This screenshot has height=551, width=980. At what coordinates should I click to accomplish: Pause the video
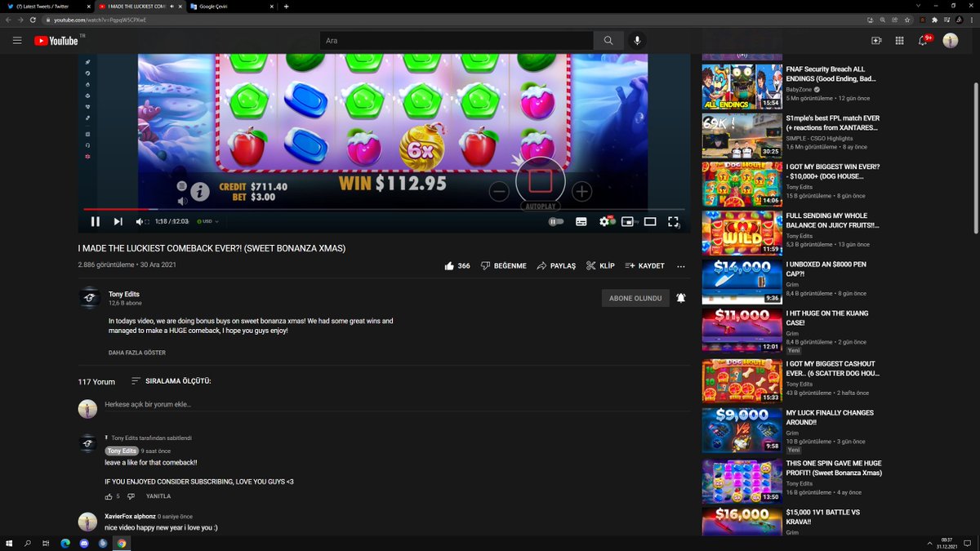[95, 221]
